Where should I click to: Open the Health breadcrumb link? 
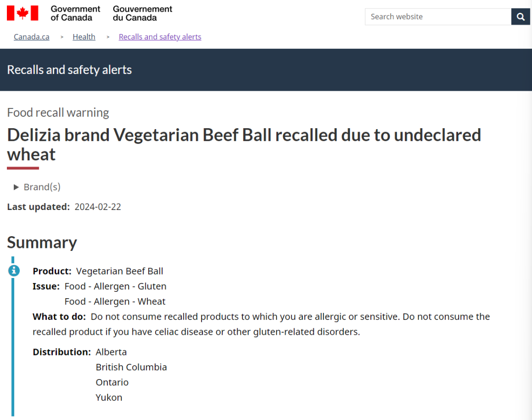coord(84,36)
